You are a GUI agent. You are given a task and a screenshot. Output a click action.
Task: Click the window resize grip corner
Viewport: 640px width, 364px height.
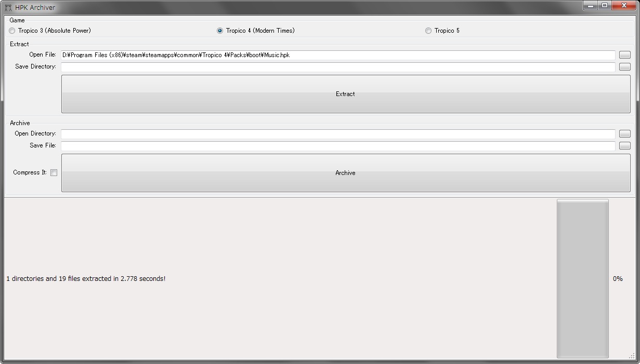click(x=632, y=356)
